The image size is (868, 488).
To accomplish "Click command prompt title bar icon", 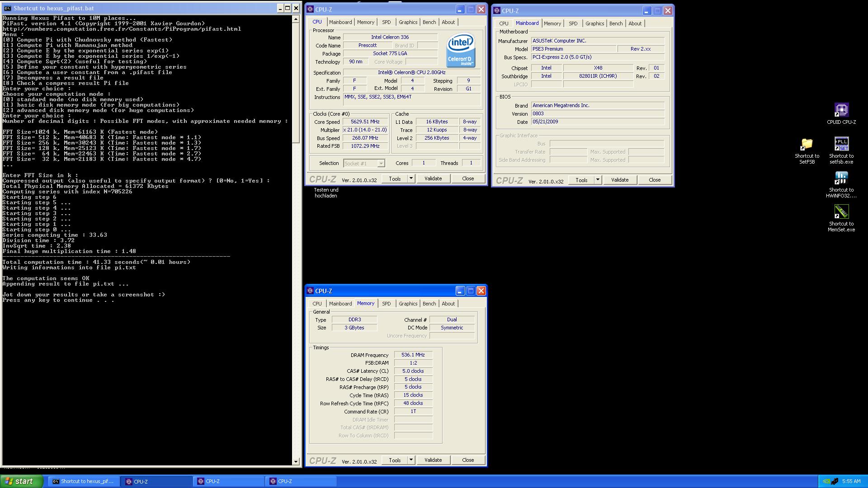I will pyautogui.click(x=7, y=8).
